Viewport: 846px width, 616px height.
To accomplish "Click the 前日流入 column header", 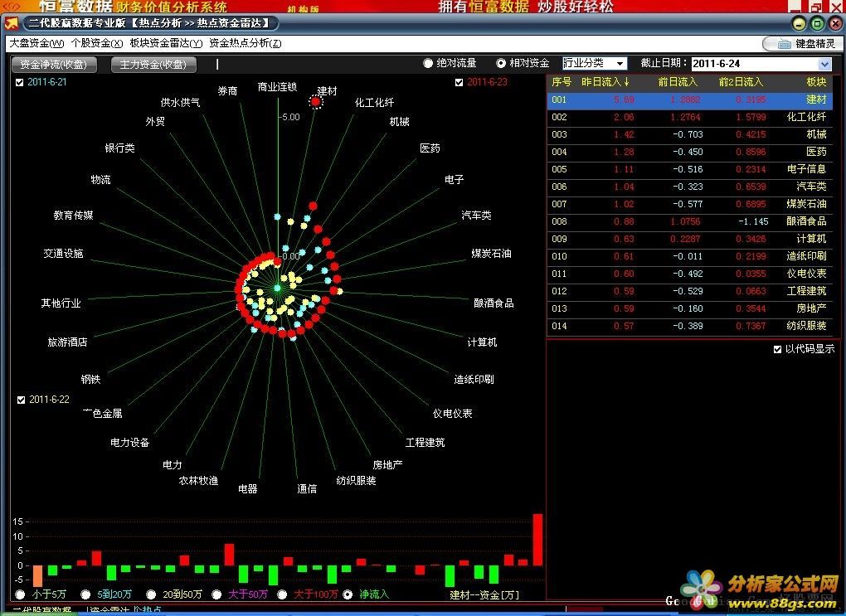I will tap(678, 82).
